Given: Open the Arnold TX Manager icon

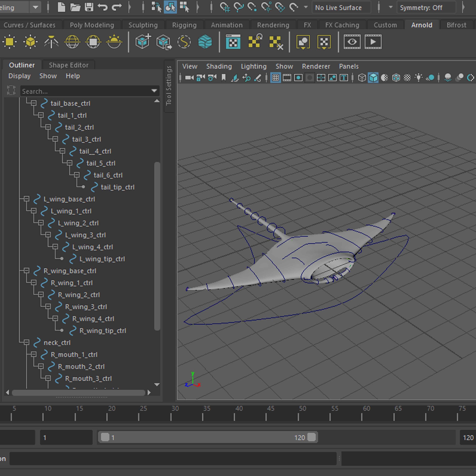Looking at the screenshot, I should tap(233, 42).
